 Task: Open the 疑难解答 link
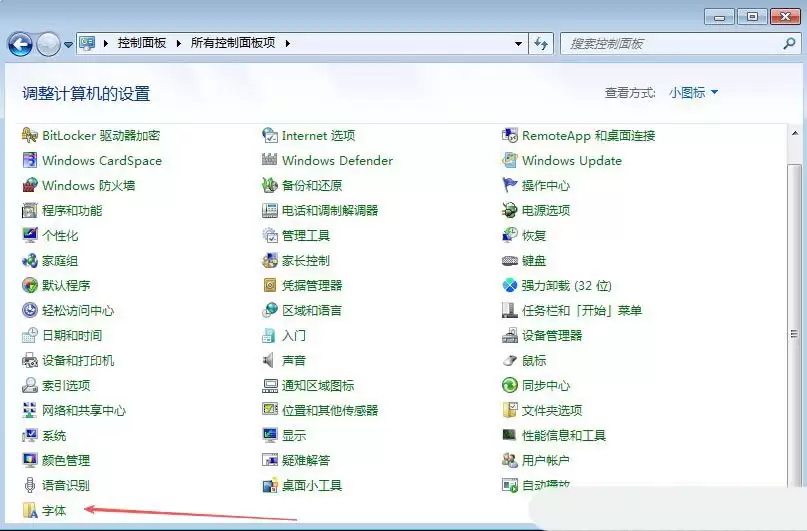tap(306, 460)
